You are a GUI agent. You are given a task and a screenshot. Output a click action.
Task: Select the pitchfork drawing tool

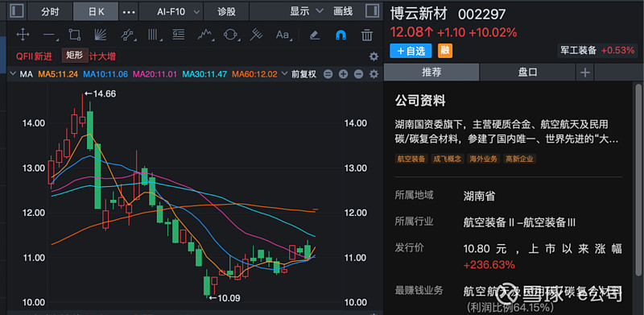[256, 35]
